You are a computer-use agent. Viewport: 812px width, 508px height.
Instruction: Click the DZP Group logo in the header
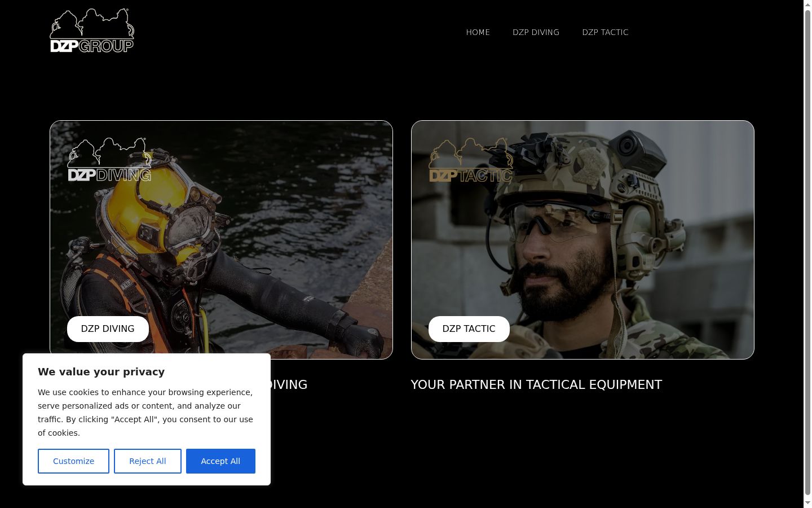(92, 30)
